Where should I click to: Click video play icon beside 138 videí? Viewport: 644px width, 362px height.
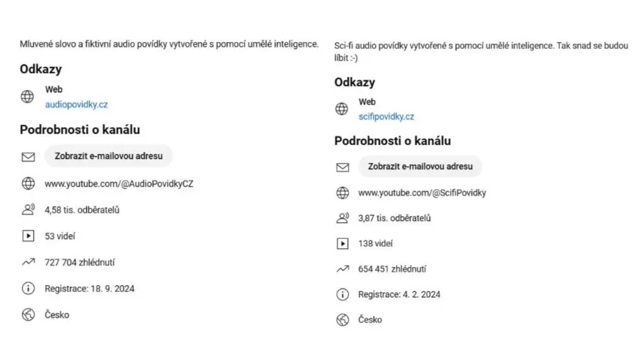coord(343,244)
